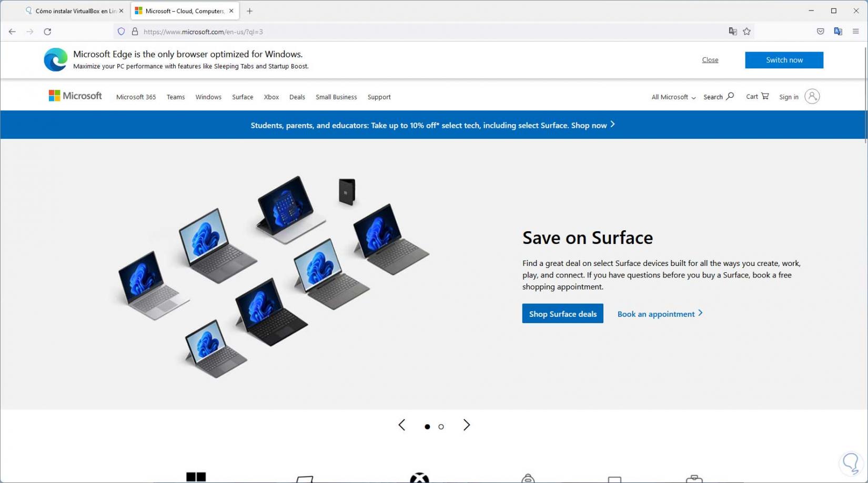
Task: Bookmark this page with the star icon
Action: point(746,32)
